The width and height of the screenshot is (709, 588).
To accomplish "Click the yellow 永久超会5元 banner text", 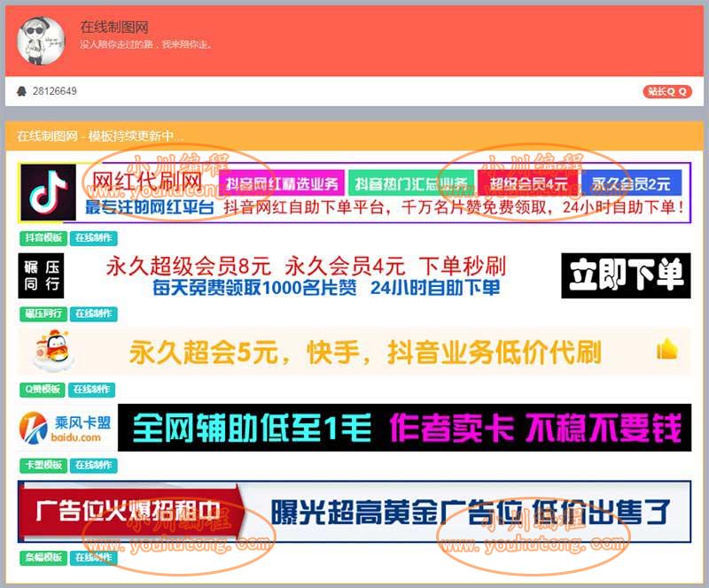I will [365, 352].
